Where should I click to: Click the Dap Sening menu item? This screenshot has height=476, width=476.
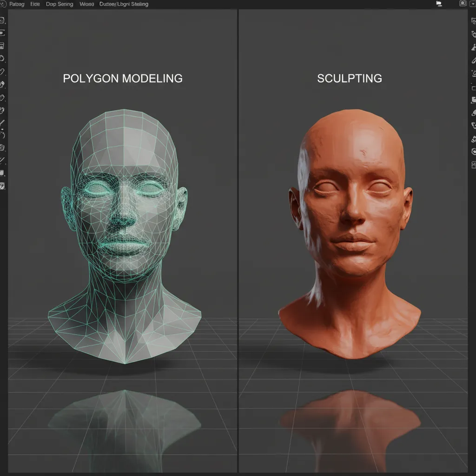[59, 4]
